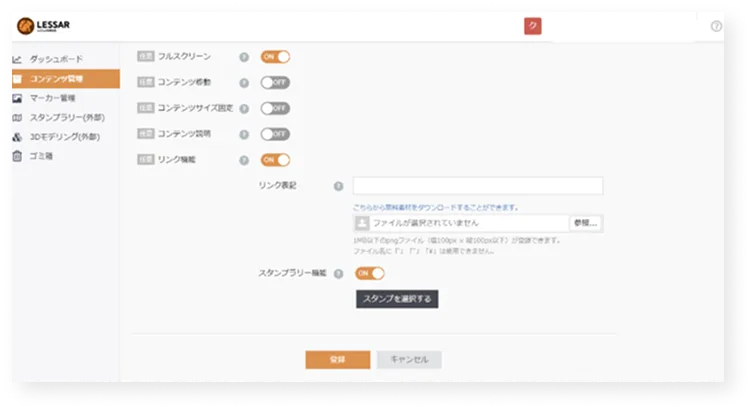752x410 pixels.
Task: Click the LESSAR logo
Action: click(x=43, y=25)
